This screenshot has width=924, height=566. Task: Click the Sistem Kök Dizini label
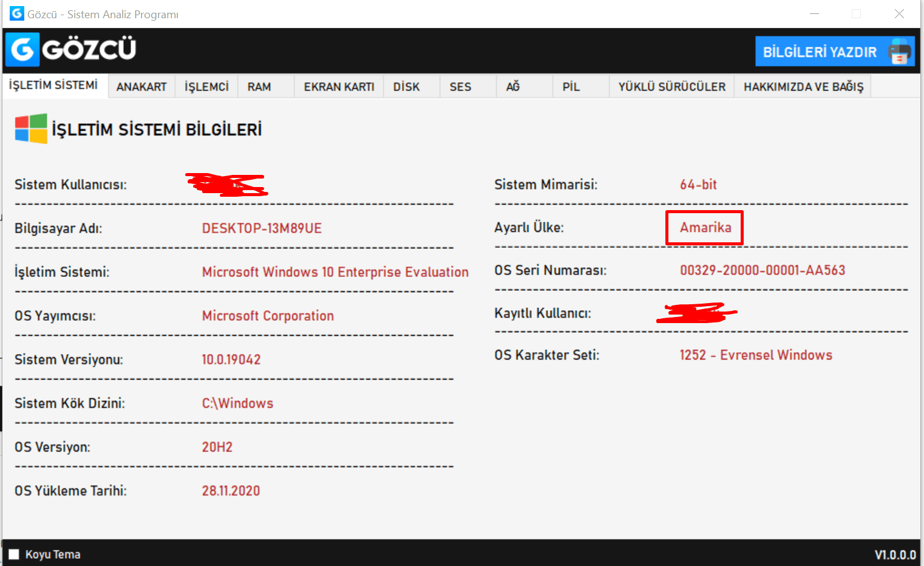click(70, 403)
